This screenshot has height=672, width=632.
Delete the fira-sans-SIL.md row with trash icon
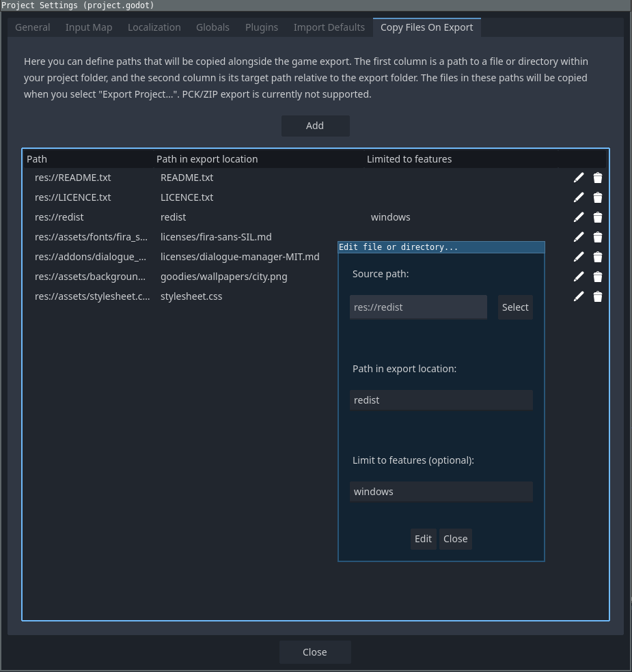pos(597,237)
